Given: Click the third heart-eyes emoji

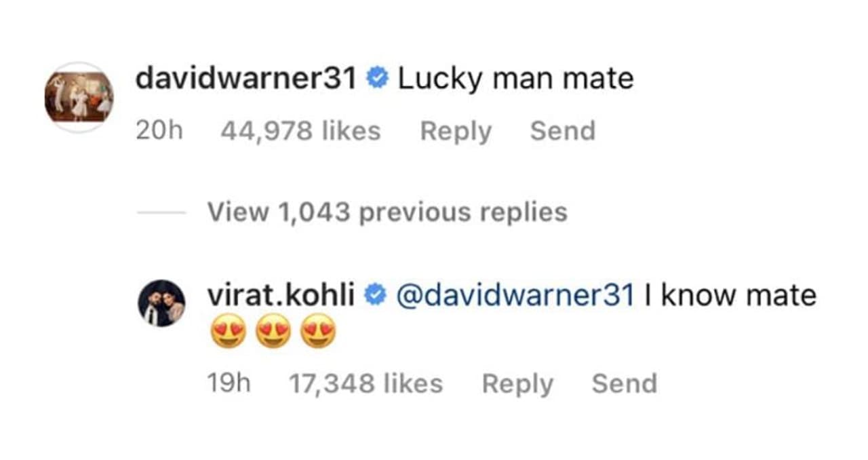Looking at the screenshot, I should coord(318,334).
